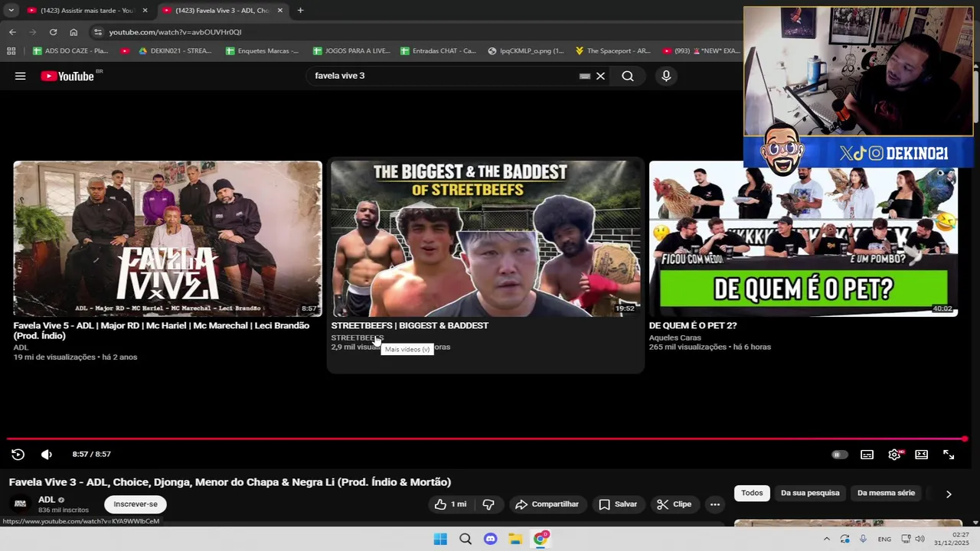This screenshot has width=980, height=551.
Task: Toggle subtitles with the captions icon
Action: click(867, 455)
